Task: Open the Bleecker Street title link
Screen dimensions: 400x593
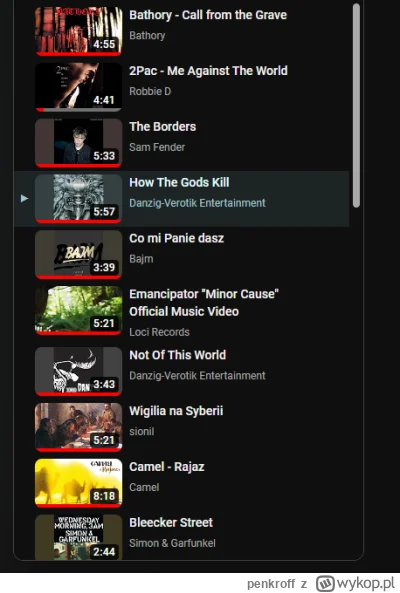Action: [x=171, y=522]
